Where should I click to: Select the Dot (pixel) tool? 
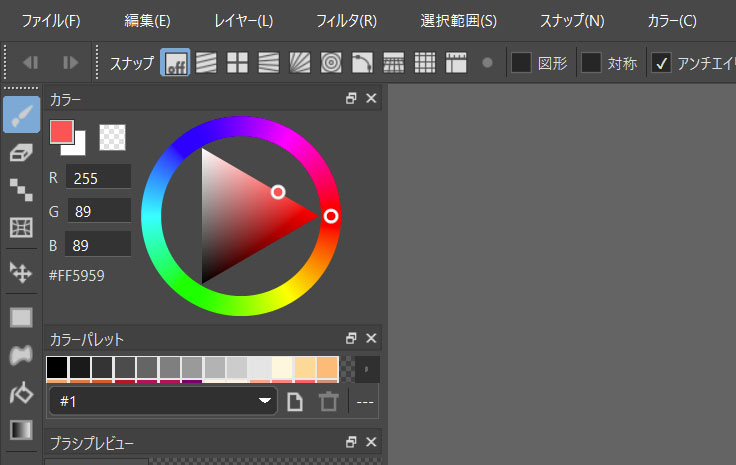[22, 190]
